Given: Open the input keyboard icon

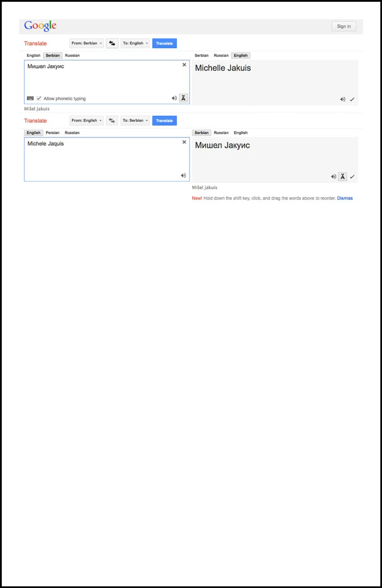Looking at the screenshot, I should click(x=30, y=98).
